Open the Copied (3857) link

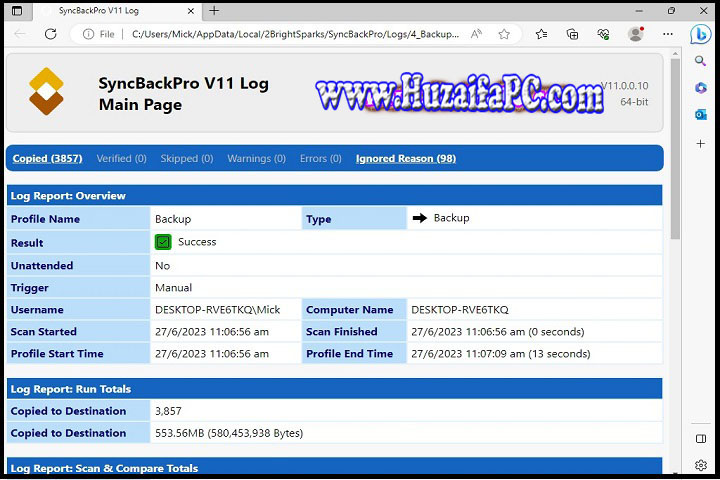click(47, 158)
